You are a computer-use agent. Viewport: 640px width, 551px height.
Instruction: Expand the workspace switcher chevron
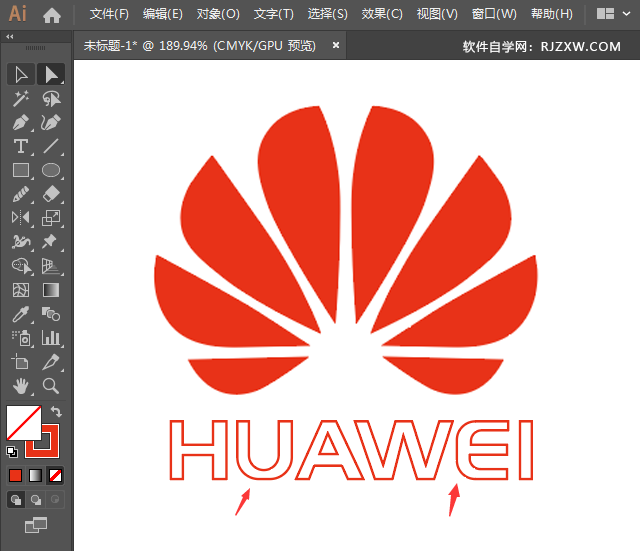coord(627,14)
